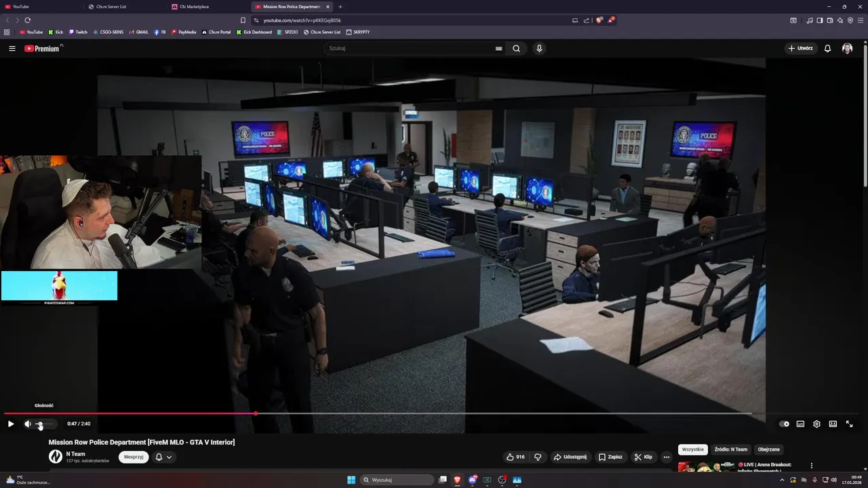Image resolution: width=868 pixels, height=488 pixels.
Task: Switch to theater mode view
Action: [833, 424]
